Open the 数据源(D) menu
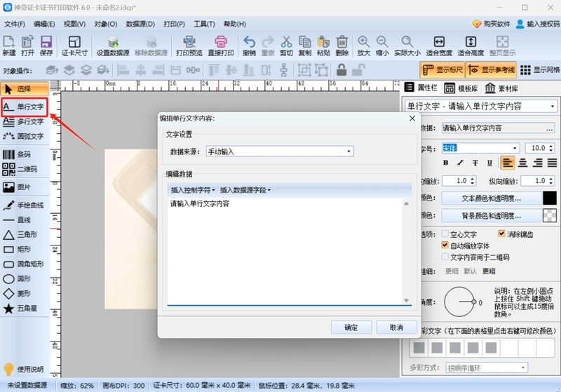 click(x=140, y=24)
